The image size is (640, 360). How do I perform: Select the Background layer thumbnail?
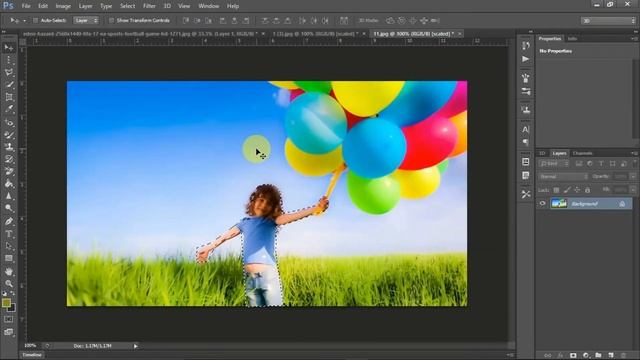[559, 203]
